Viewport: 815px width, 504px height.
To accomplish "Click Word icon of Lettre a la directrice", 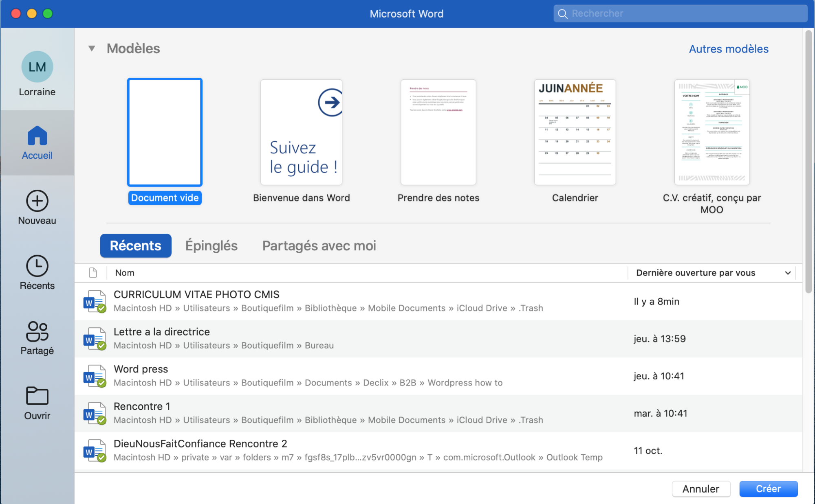I will click(x=95, y=339).
